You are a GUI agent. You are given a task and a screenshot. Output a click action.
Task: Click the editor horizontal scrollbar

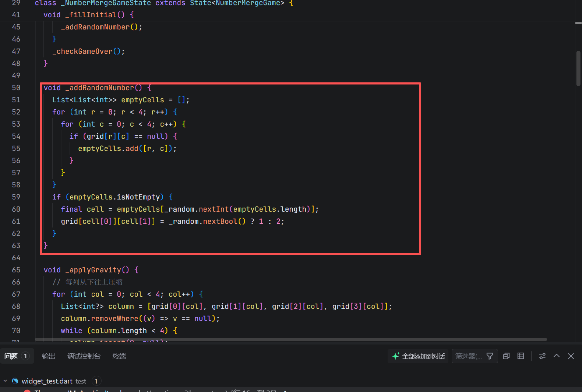click(291, 339)
